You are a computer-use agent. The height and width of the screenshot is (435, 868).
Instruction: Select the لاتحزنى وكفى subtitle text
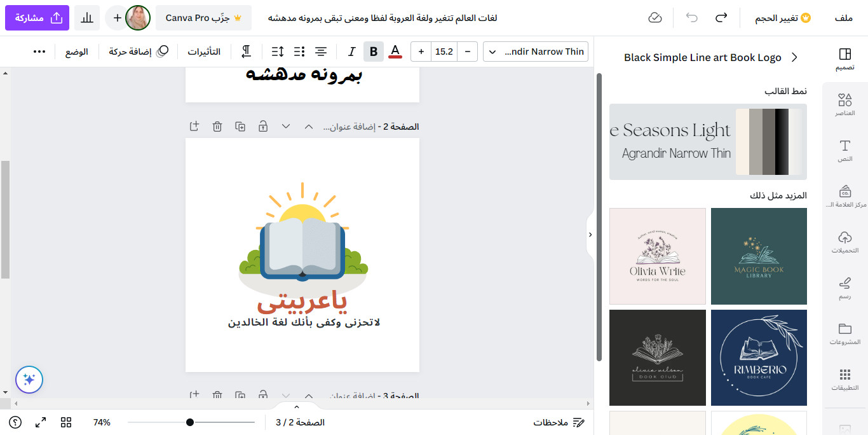point(304,322)
